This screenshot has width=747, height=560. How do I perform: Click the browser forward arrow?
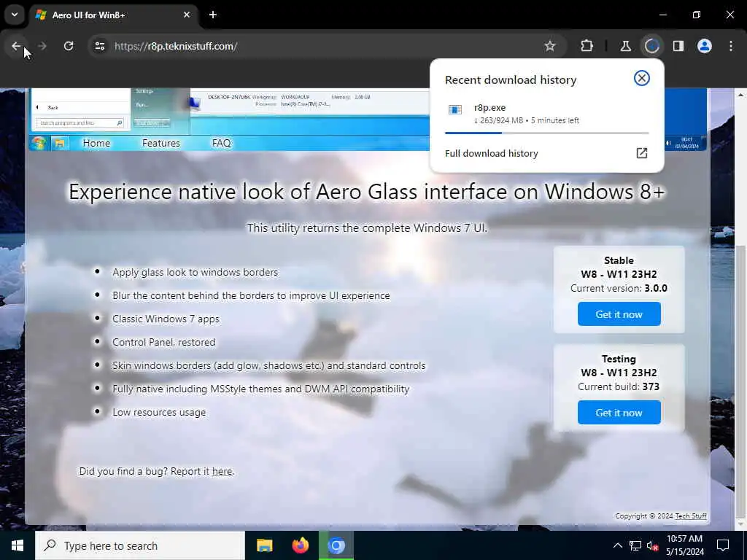(42, 46)
